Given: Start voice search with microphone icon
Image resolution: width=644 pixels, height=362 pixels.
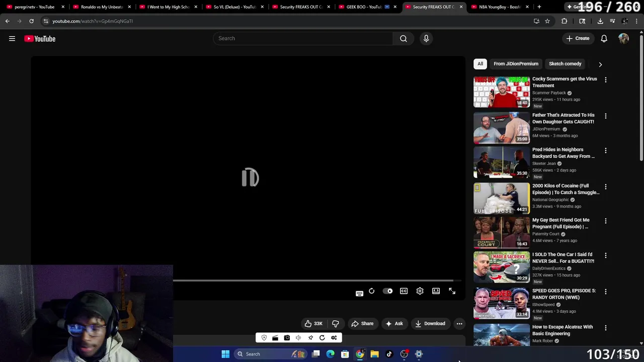Looking at the screenshot, I should click(426, 39).
